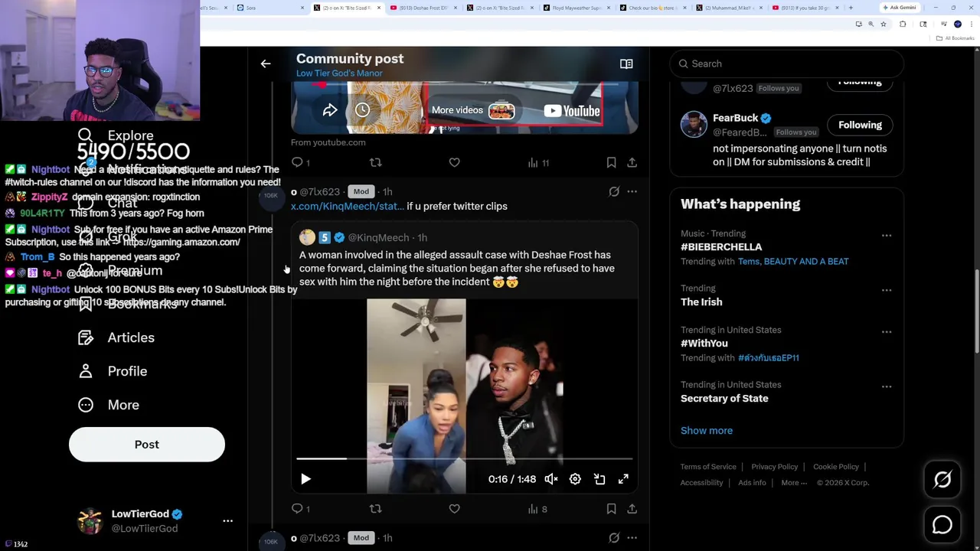The width and height of the screenshot is (980, 551).
Task: Open more options for The Irish trend
Action: click(x=887, y=291)
